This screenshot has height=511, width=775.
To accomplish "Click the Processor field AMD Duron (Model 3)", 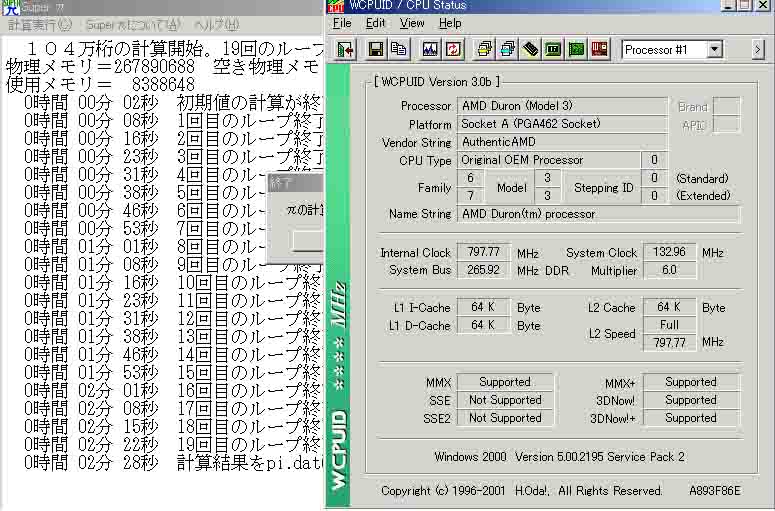I will (x=562, y=106).
